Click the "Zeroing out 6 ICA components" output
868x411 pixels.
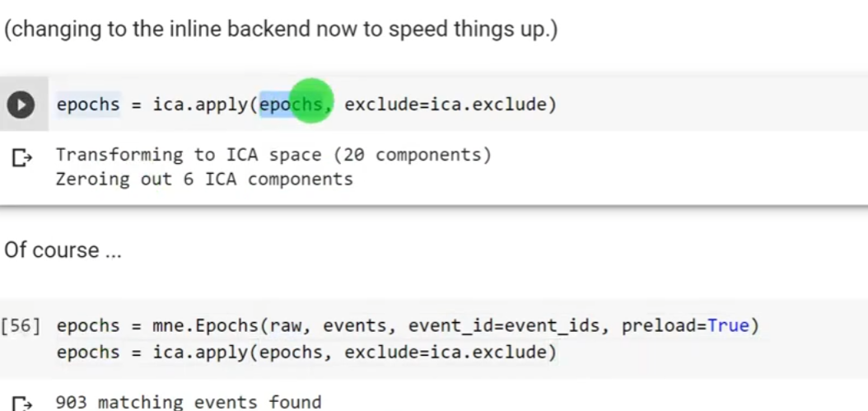point(204,178)
